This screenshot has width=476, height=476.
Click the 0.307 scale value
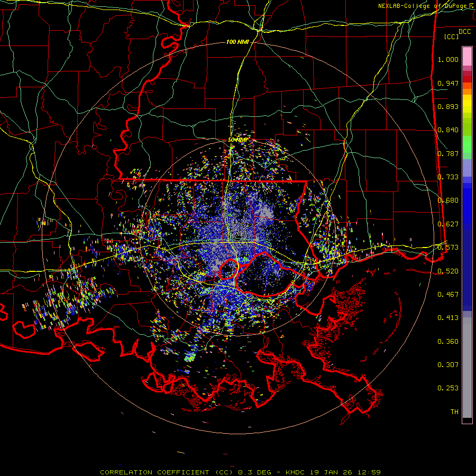448,365
